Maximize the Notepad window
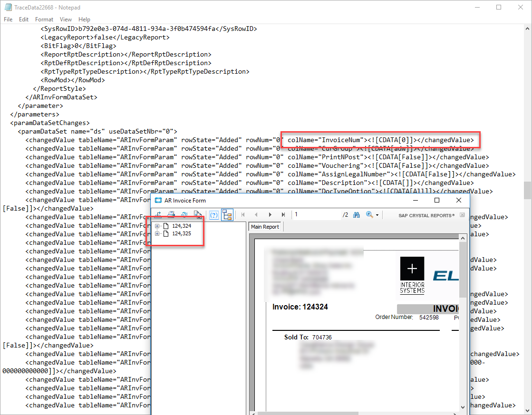The height and width of the screenshot is (415, 532). [x=499, y=7]
